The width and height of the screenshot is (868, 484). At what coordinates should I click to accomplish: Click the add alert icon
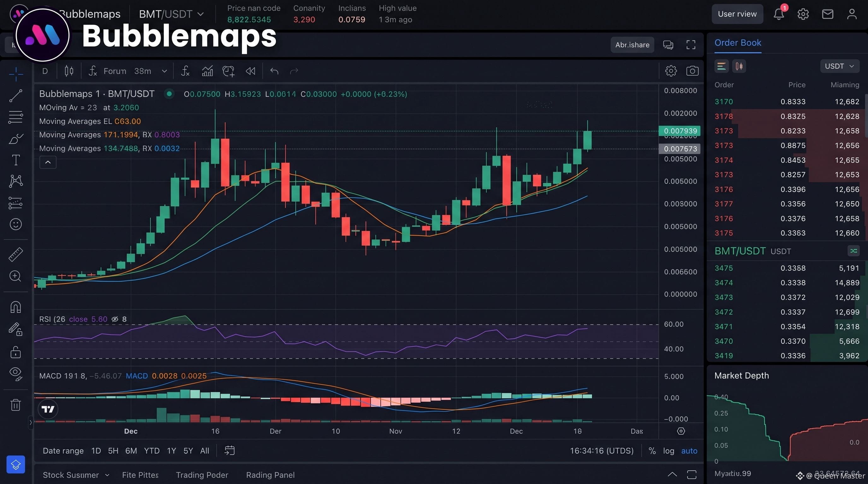[228, 71]
